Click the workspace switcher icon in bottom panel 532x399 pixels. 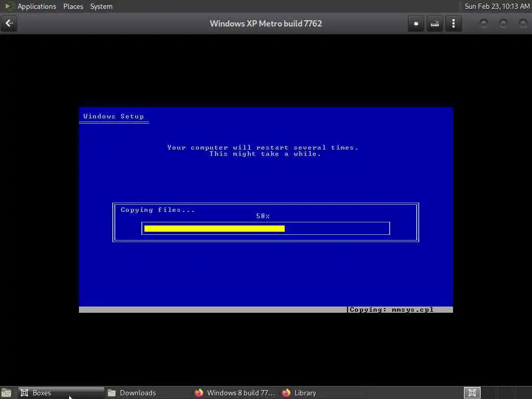click(x=472, y=393)
